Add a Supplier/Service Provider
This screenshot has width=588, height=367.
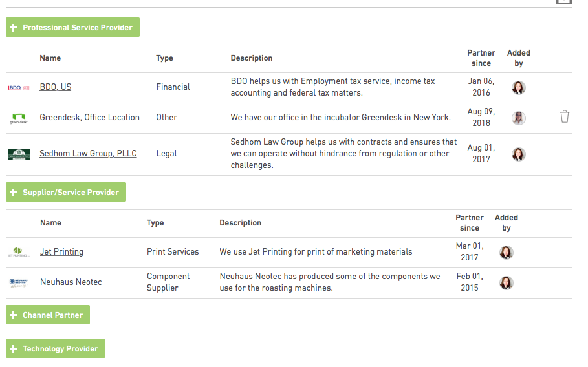(x=66, y=193)
